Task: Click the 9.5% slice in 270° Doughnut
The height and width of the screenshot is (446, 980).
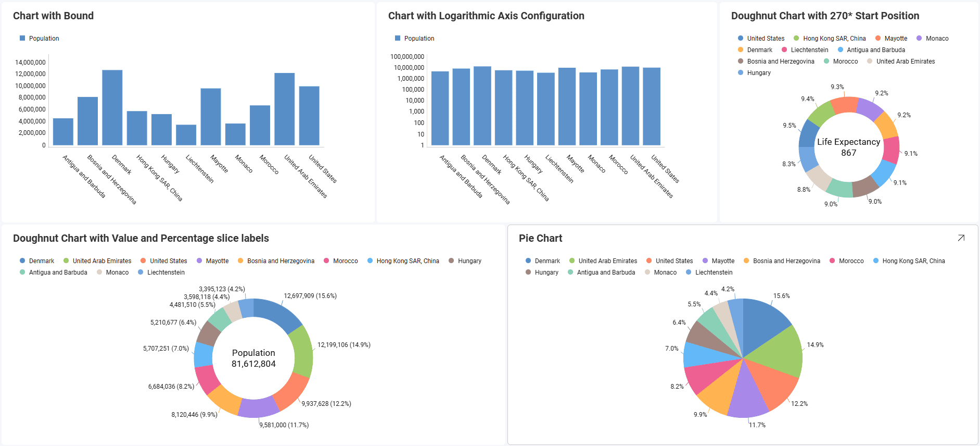Action: tap(809, 134)
